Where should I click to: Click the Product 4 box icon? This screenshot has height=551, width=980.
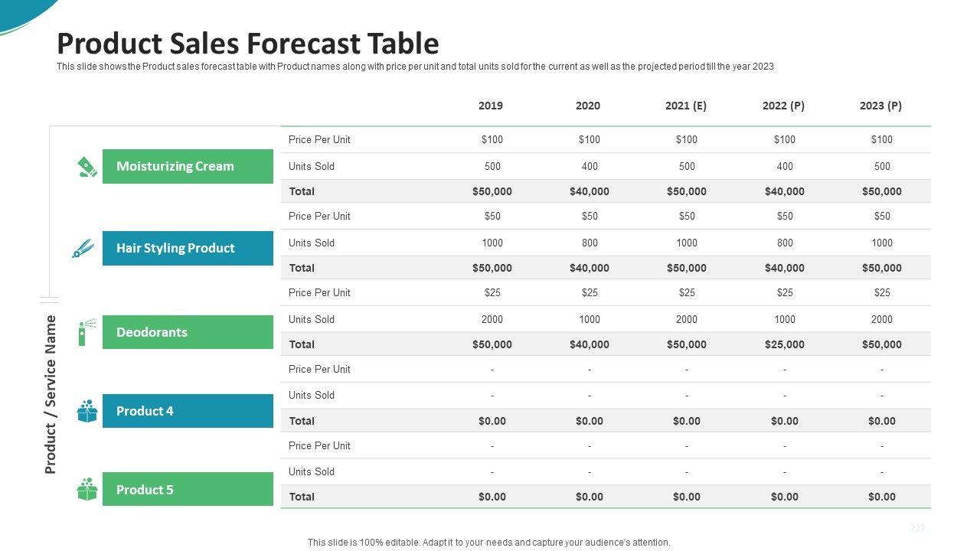87,411
